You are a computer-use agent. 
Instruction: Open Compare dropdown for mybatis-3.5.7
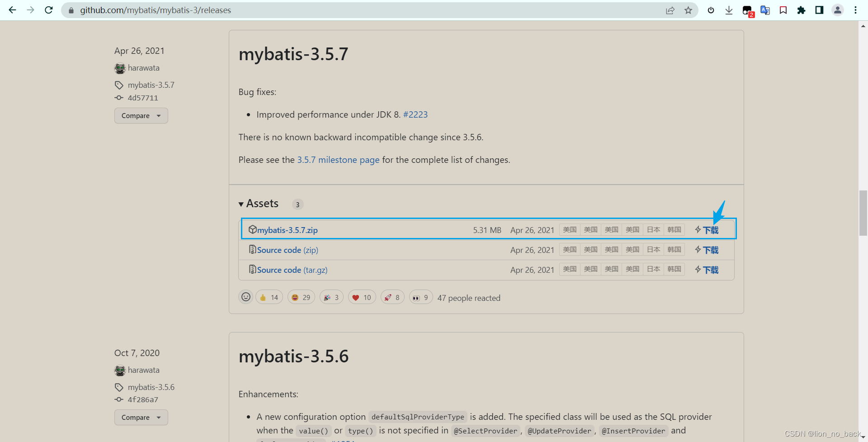tap(141, 115)
